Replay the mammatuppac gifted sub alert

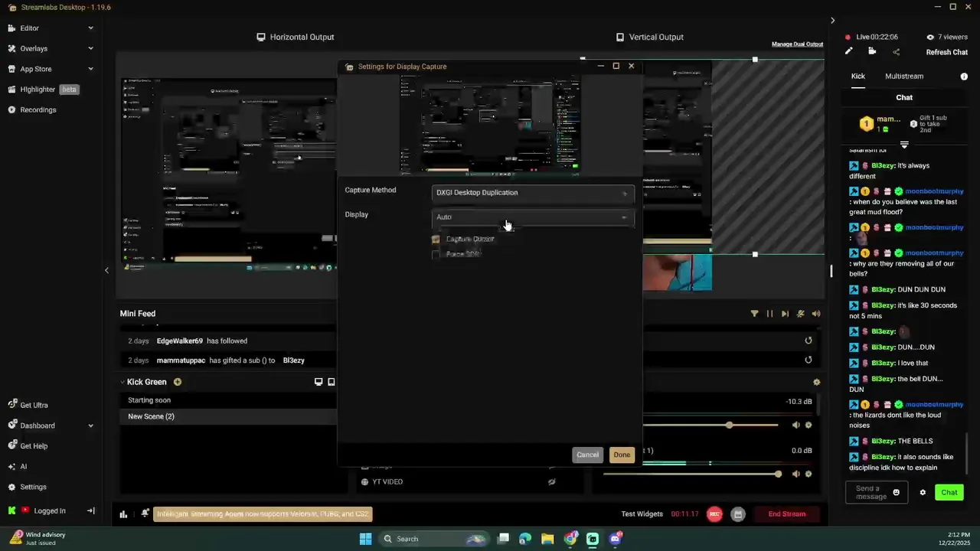[808, 360]
